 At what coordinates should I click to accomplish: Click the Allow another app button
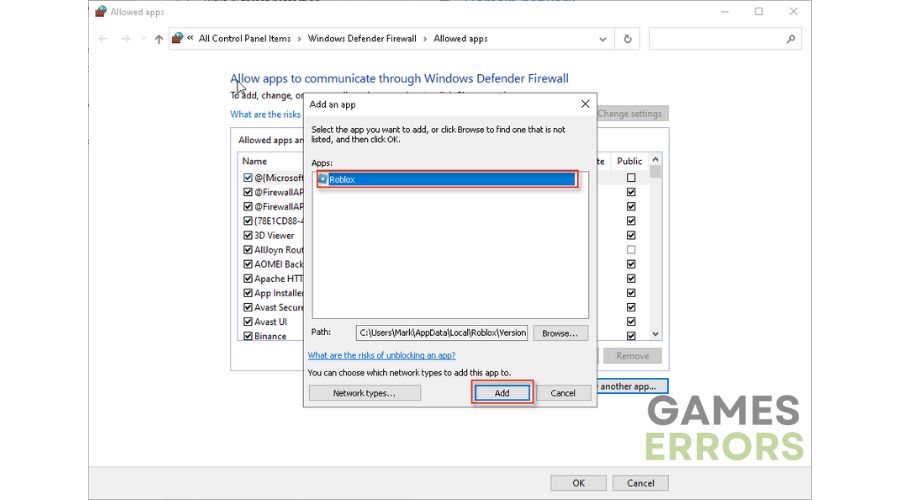click(632, 386)
